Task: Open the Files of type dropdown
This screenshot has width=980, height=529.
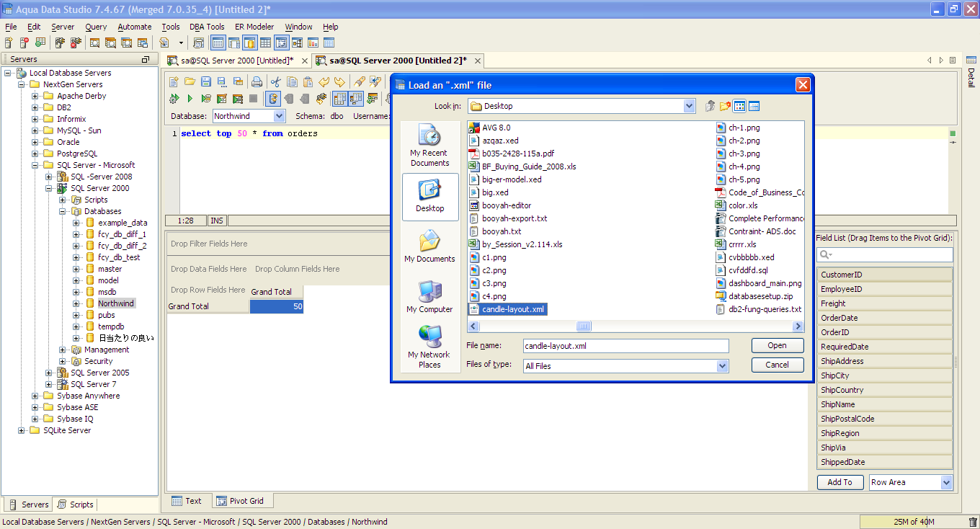Action: tap(722, 366)
